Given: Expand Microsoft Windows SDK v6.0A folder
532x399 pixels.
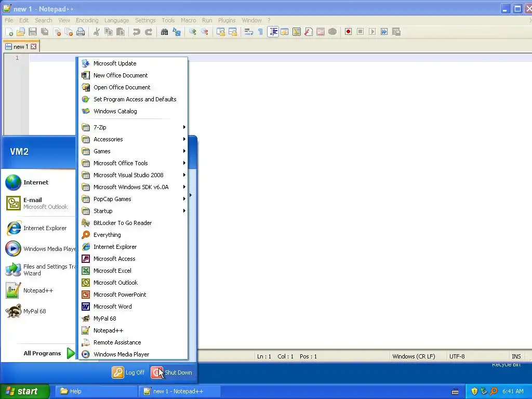Looking at the screenshot, I should (x=134, y=187).
